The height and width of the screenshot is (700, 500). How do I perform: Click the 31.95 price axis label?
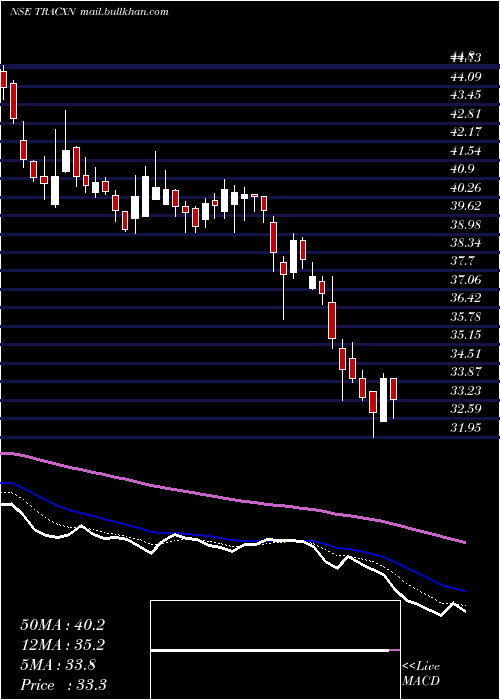pyautogui.click(x=466, y=428)
